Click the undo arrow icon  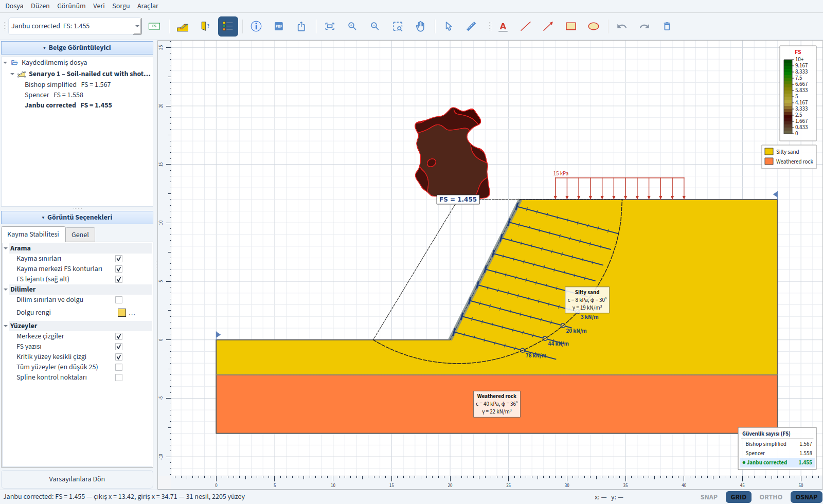[x=622, y=26]
